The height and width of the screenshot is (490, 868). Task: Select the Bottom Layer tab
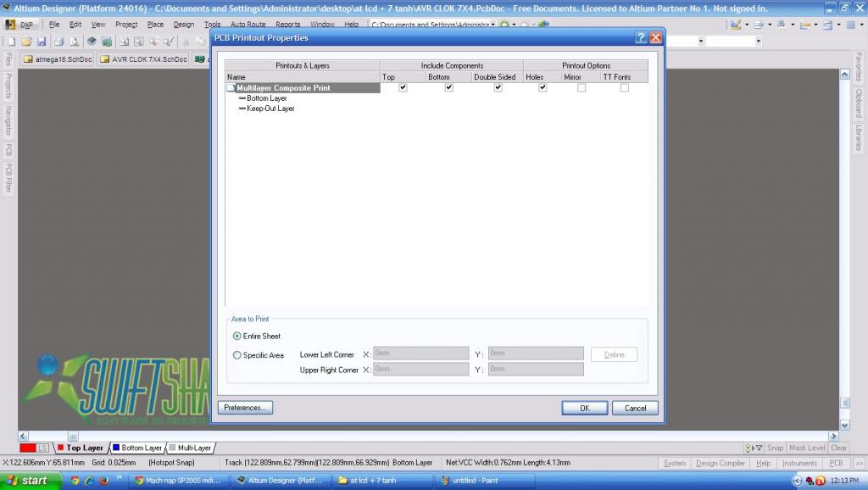pos(136,448)
